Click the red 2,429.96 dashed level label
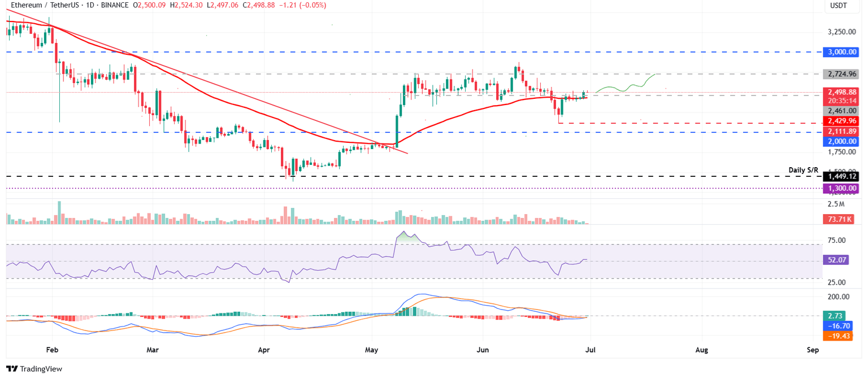Screen dimensions: 868x379 click(841, 120)
